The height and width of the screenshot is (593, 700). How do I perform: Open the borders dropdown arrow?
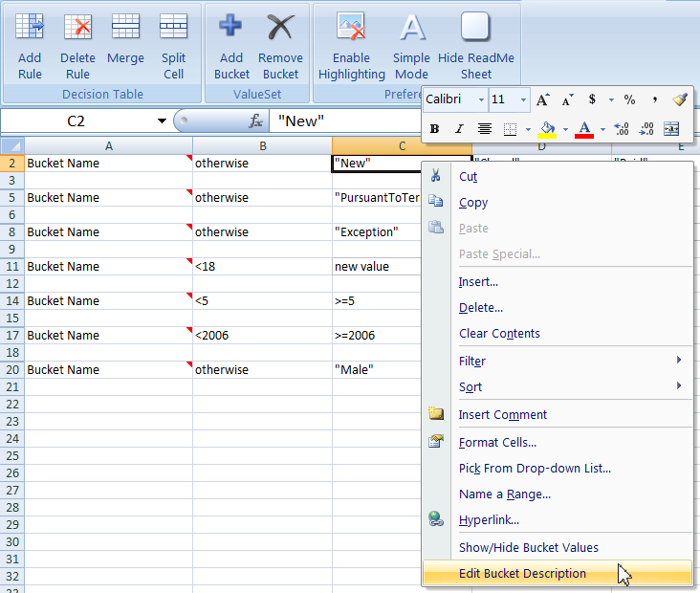(528, 129)
